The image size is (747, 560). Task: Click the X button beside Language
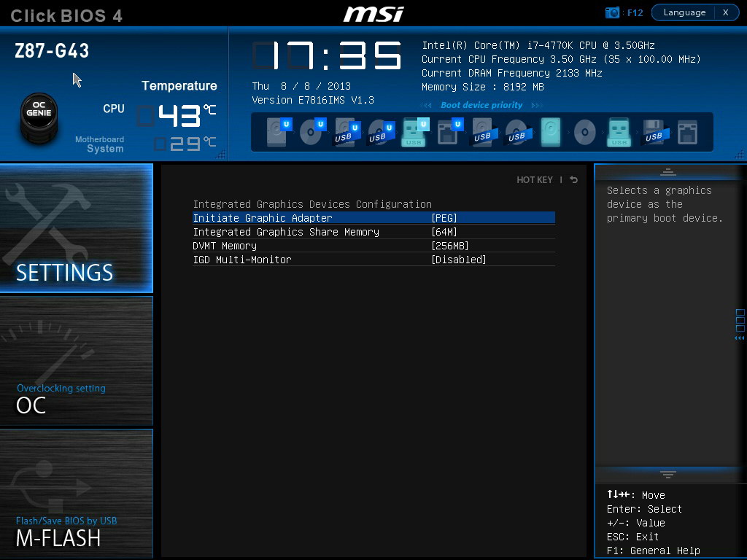click(x=726, y=12)
